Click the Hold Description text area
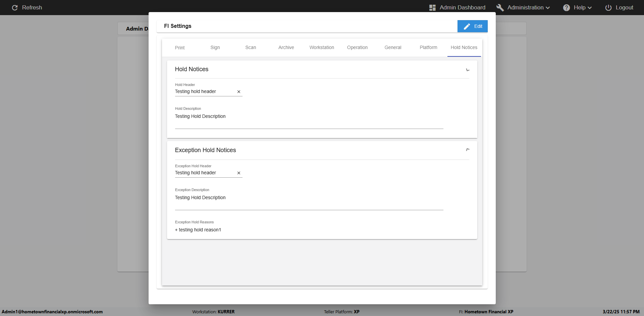This screenshot has width=644, height=316. tap(309, 120)
